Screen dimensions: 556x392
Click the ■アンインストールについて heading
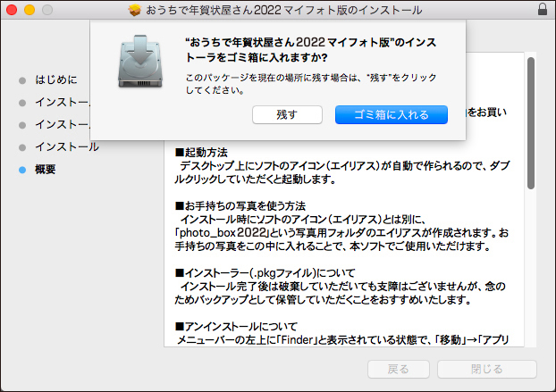(x=236, y=326)
